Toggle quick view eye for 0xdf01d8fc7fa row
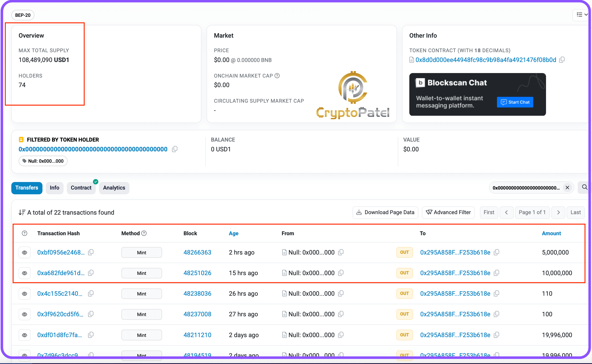The width and height of the screenshot is (592, 364). coord(25,335)
